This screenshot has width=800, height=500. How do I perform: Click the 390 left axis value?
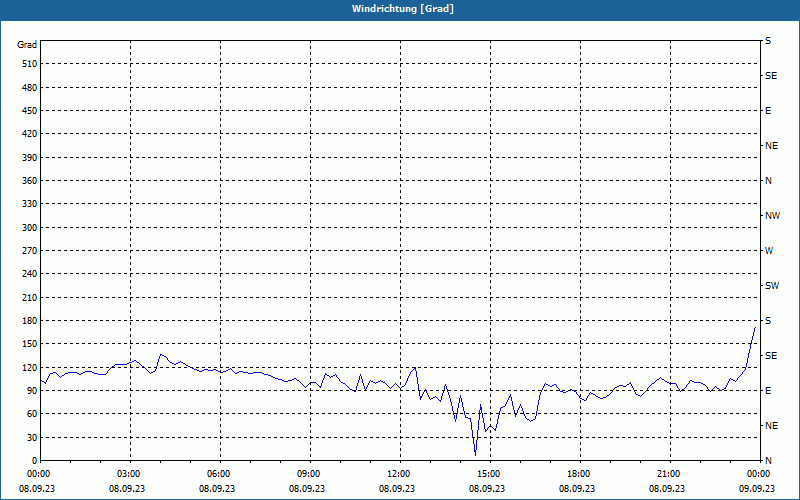click(30, 158)
